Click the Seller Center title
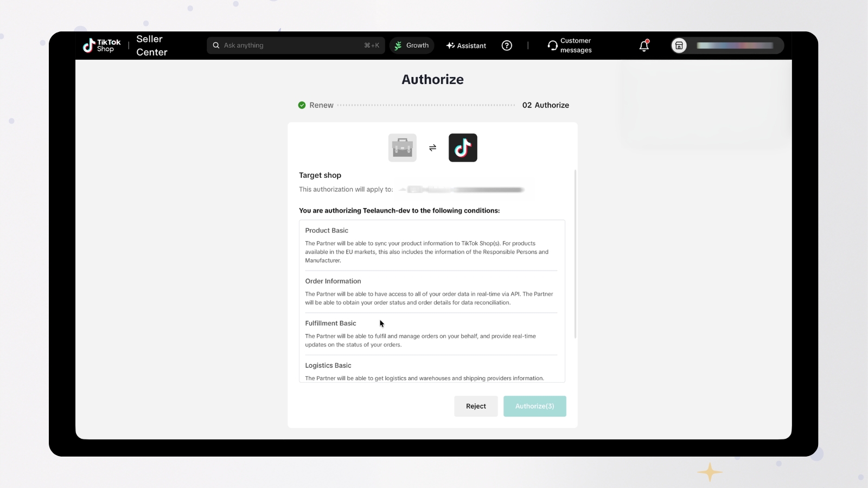 152,46
